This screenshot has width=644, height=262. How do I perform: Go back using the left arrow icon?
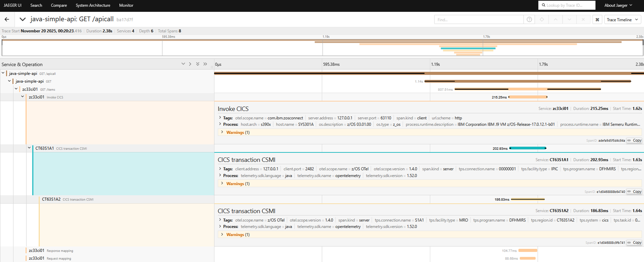(7, 19)
